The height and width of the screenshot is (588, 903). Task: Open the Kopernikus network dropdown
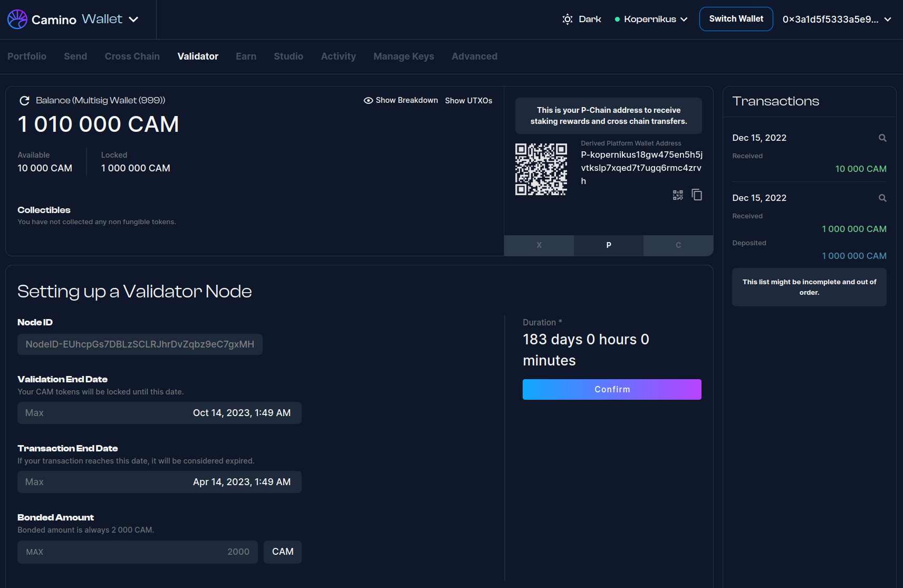(651, 20)
